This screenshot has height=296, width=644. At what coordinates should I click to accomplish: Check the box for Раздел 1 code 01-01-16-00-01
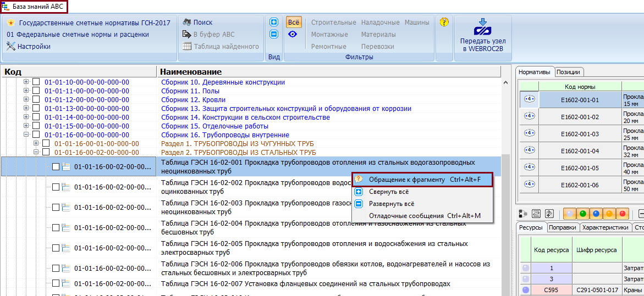[x=46, y=143]
